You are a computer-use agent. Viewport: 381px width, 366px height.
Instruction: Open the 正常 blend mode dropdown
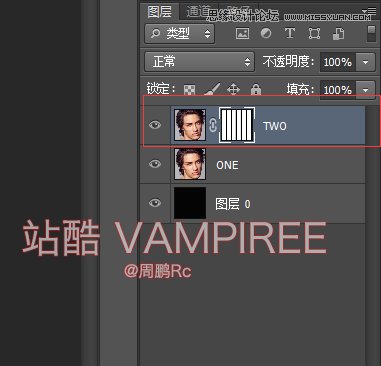pos(200,62)
